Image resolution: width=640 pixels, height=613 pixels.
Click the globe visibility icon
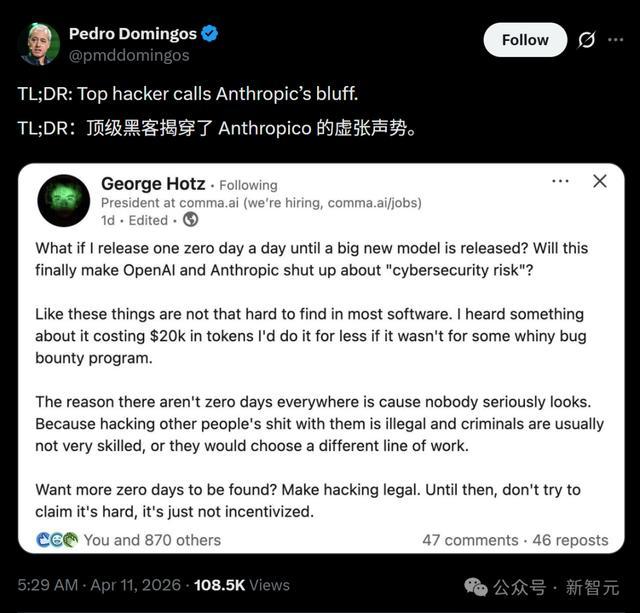[x=190, y=220]
